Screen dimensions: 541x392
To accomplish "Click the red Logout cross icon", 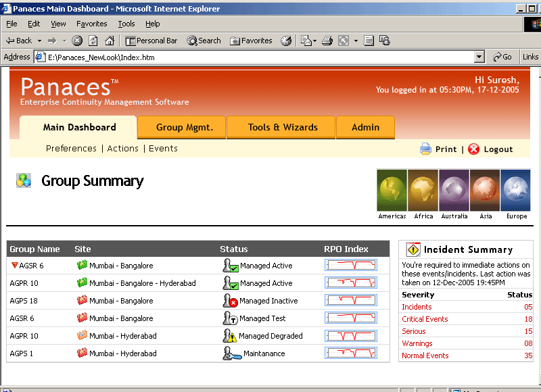I will tap(474, 149).
